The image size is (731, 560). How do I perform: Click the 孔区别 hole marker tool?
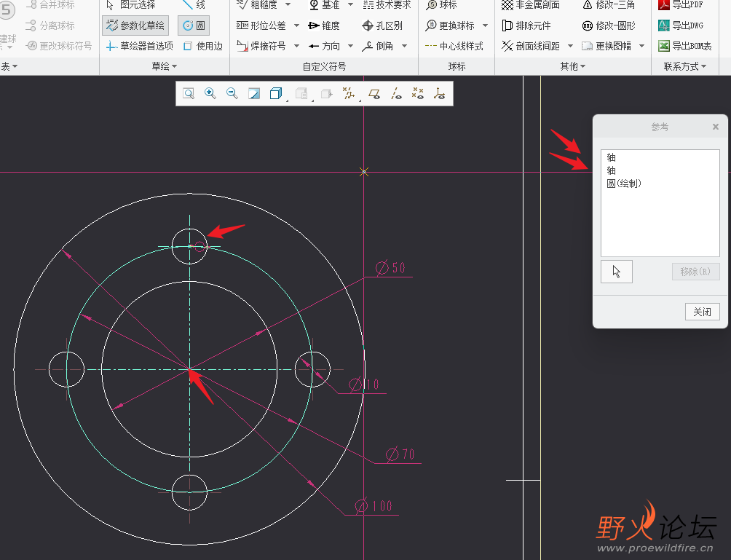coord(382,25)
